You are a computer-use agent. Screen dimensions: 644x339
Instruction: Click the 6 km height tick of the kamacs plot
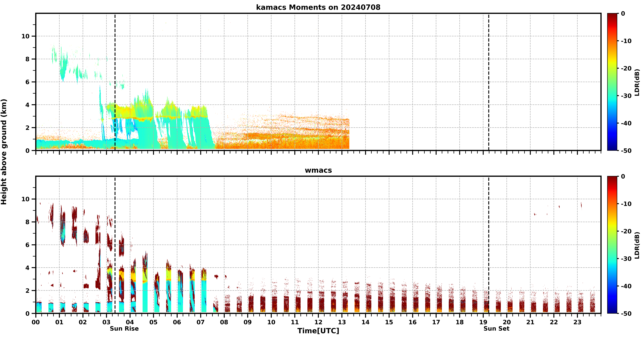[x=27, y=82]
